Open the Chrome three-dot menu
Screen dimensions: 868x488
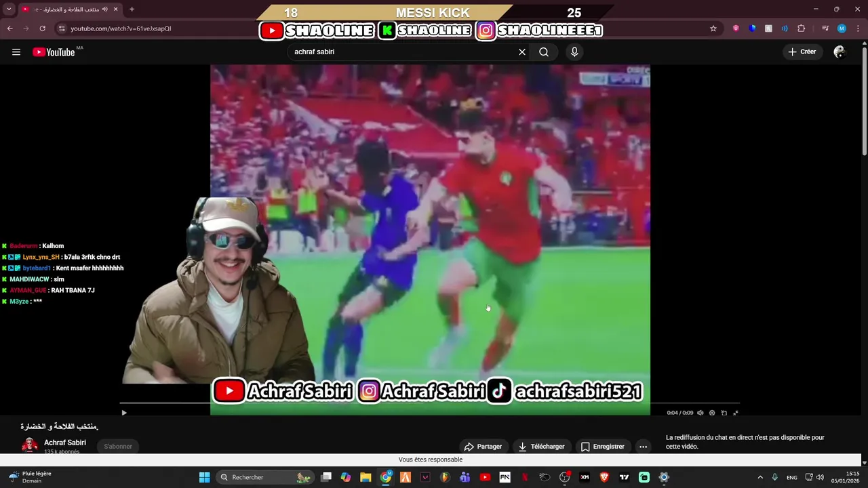coord(858,28)
